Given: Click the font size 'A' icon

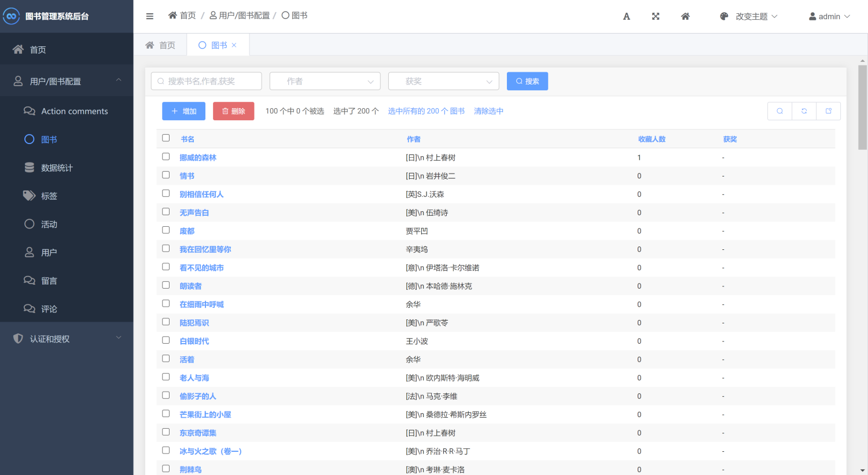Looking at the screenshot, I should [627, 16].
